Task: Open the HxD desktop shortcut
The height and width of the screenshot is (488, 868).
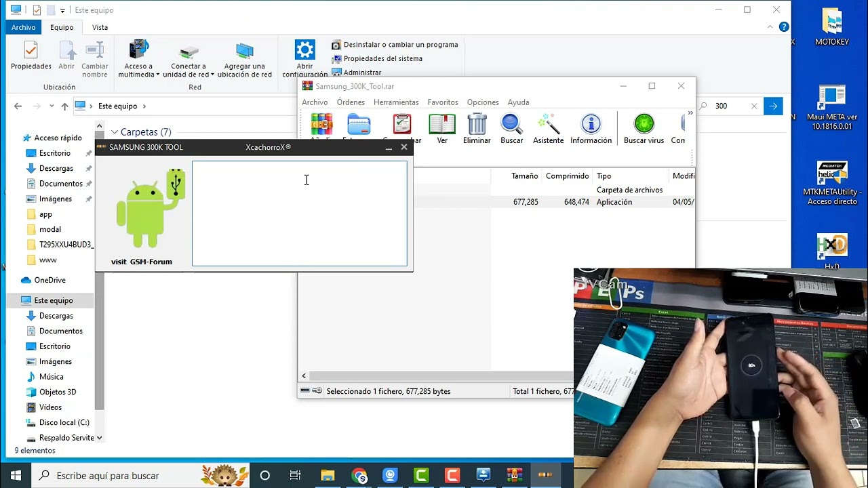Action: (832, 251)
